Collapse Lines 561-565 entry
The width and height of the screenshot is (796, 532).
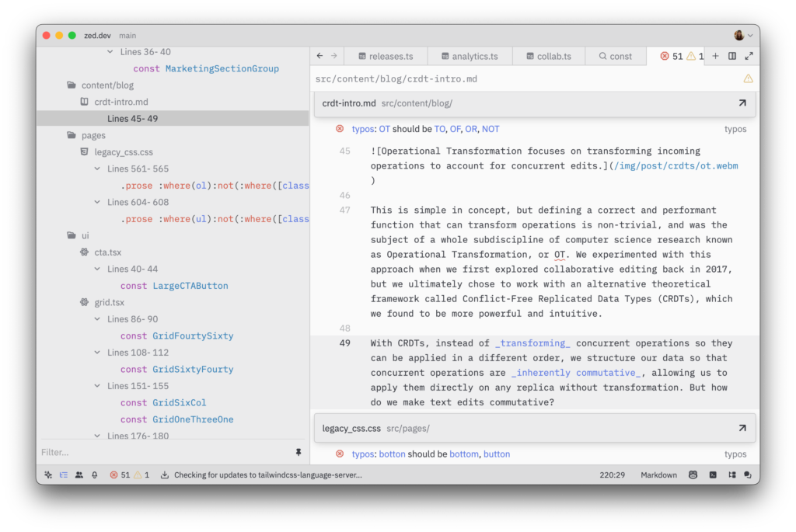[x=97, y=169]
